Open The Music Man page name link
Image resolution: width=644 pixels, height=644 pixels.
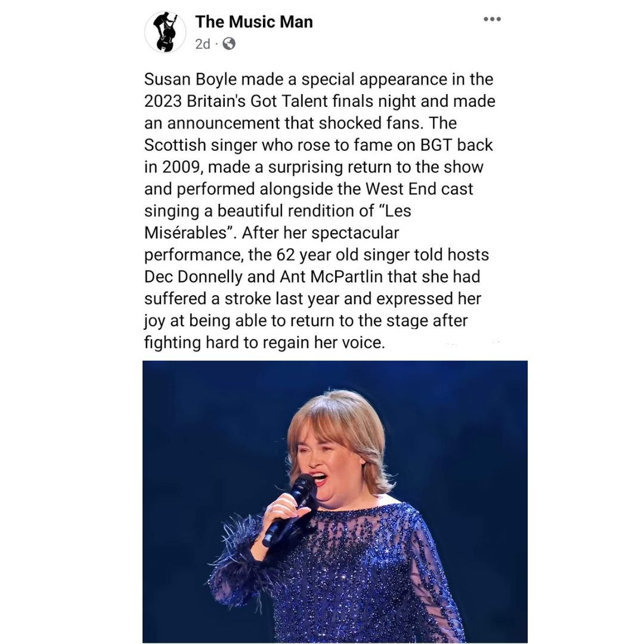click(253, 22)
